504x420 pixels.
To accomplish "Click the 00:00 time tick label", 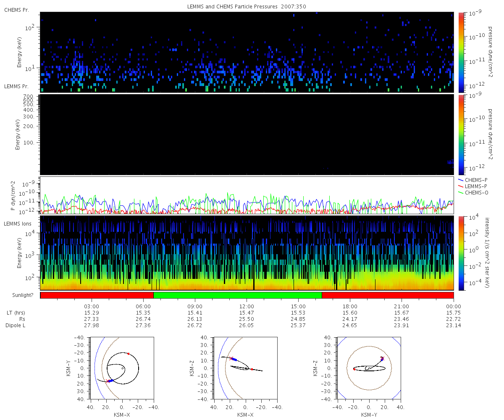I will coord(454,307).
